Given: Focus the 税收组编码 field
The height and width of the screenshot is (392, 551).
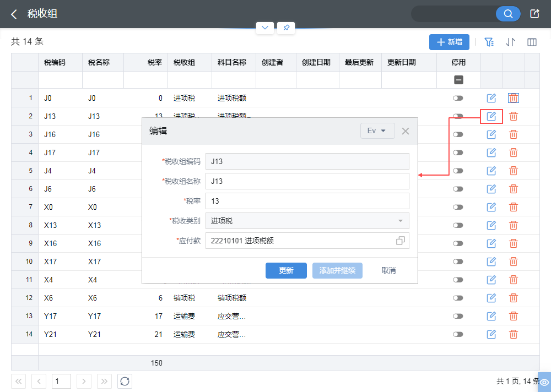Looking at the screenshot, I should click(307, 161).
